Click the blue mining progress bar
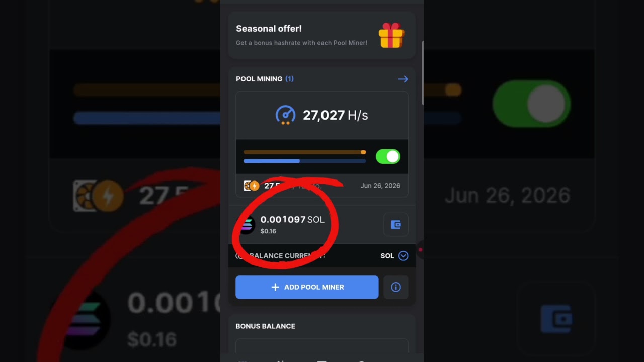The image size is (644, 362). [304, 161]
